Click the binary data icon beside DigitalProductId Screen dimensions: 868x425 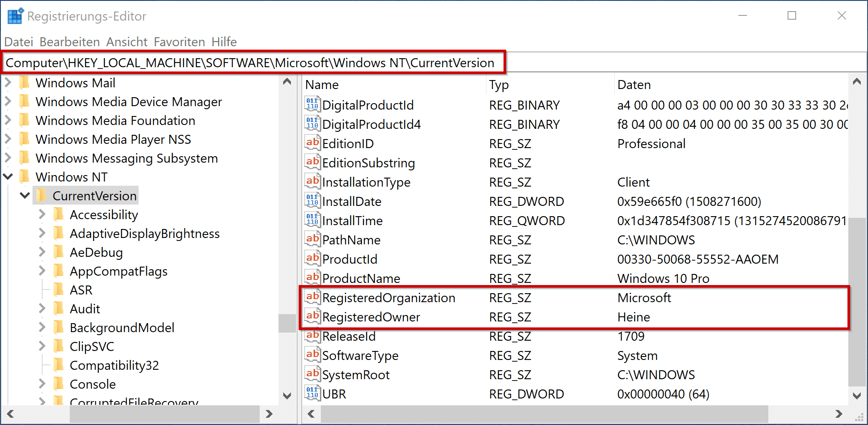click(312, 104)
